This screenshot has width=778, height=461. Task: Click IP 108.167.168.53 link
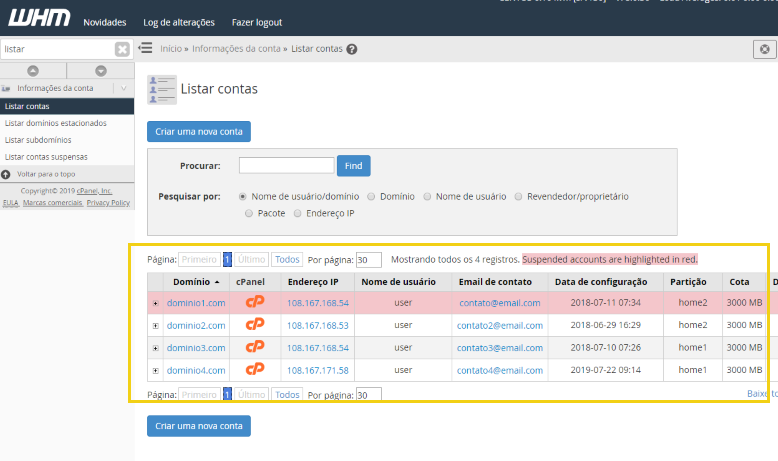[318, 326]
